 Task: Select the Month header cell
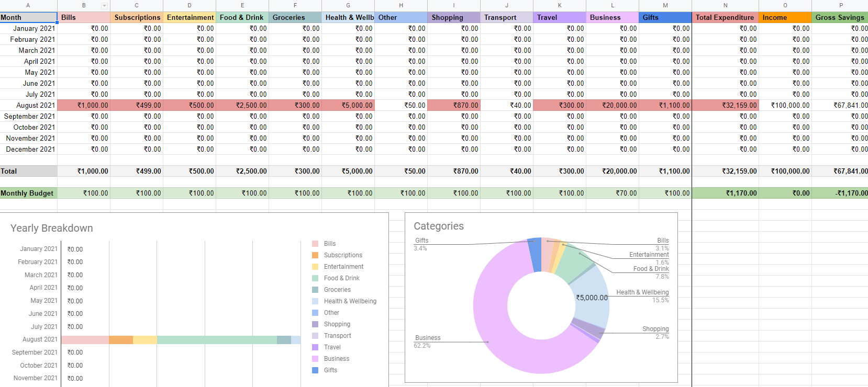(28, 17)
